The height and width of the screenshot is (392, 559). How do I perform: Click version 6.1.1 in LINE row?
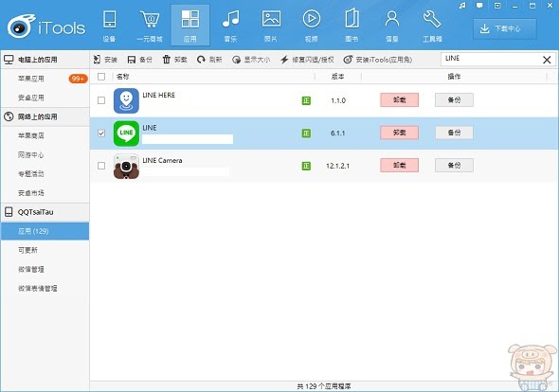[x=337, y=134]
